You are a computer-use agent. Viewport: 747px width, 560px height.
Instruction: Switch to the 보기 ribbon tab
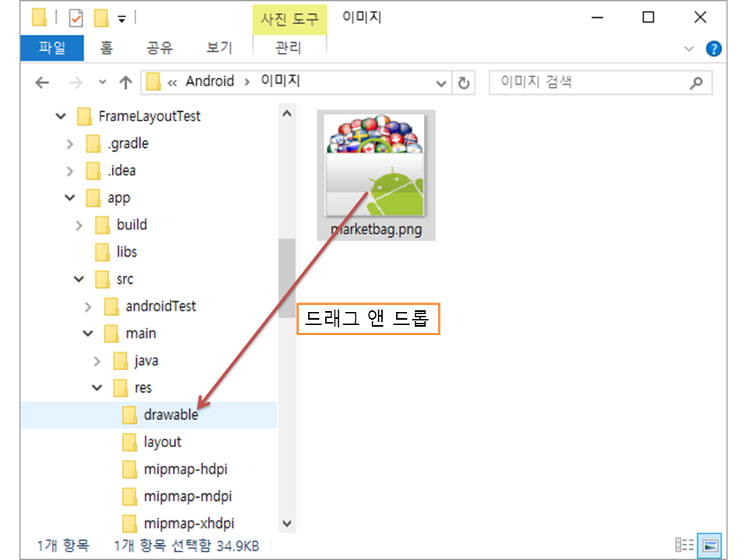point(219,48)
